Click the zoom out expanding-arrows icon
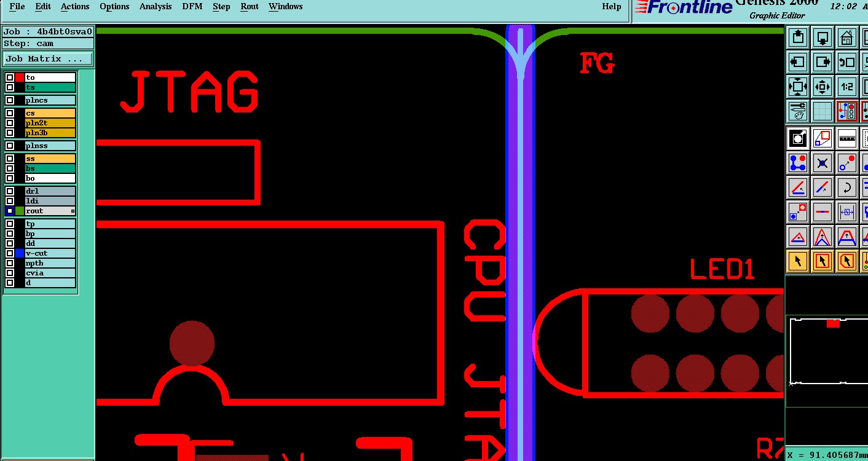 797,87
